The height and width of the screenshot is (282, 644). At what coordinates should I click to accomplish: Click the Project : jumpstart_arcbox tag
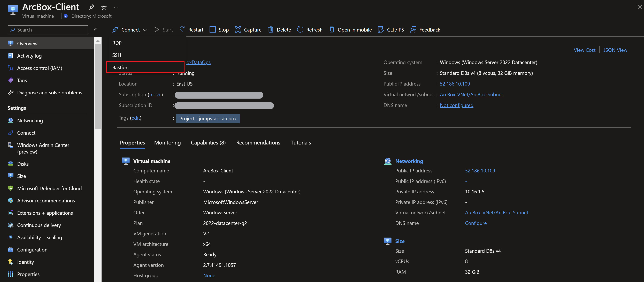(208, 118)
